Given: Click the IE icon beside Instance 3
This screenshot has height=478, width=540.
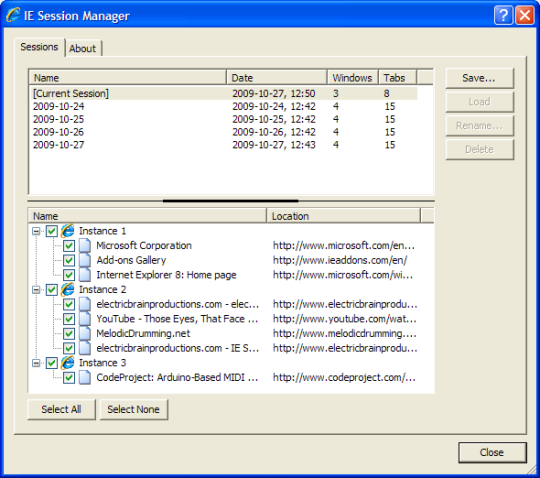Looking at the screenshot, I should click(68, 363).
